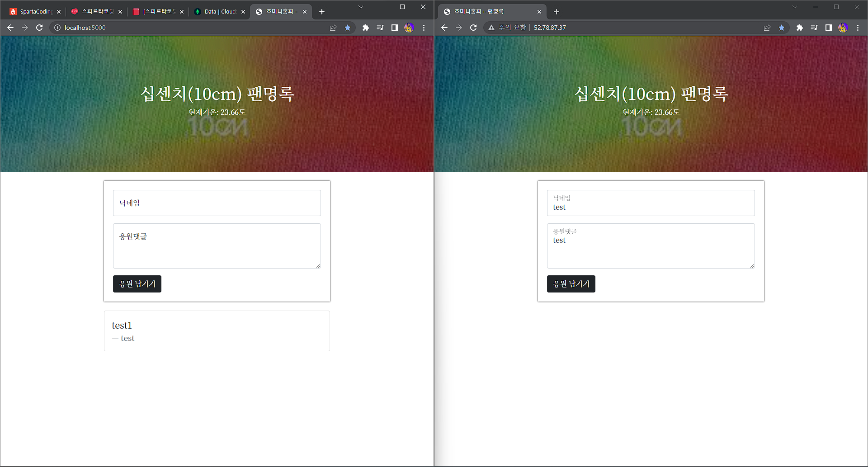This screenshot has height=467, width=868.
Task: Open tab search chevron in right window
Action: (795, 7)
